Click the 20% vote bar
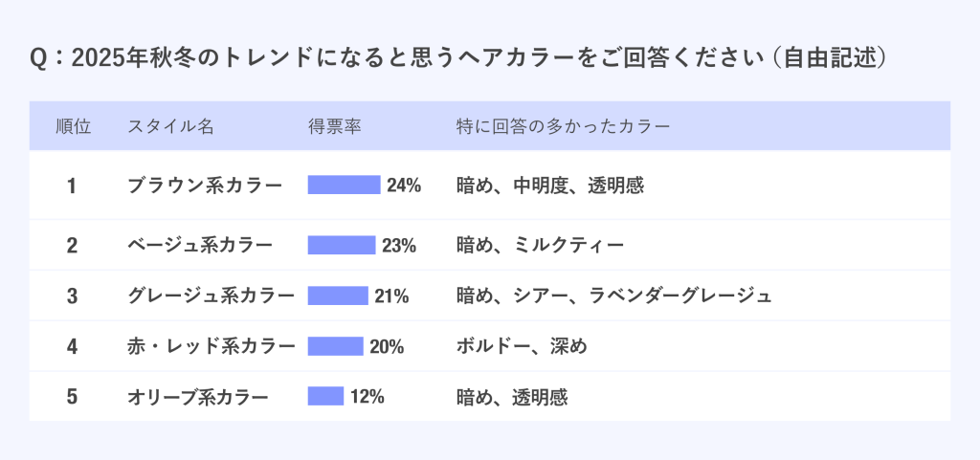The width and height of the screenshot is (980, 460). (335, 346)
